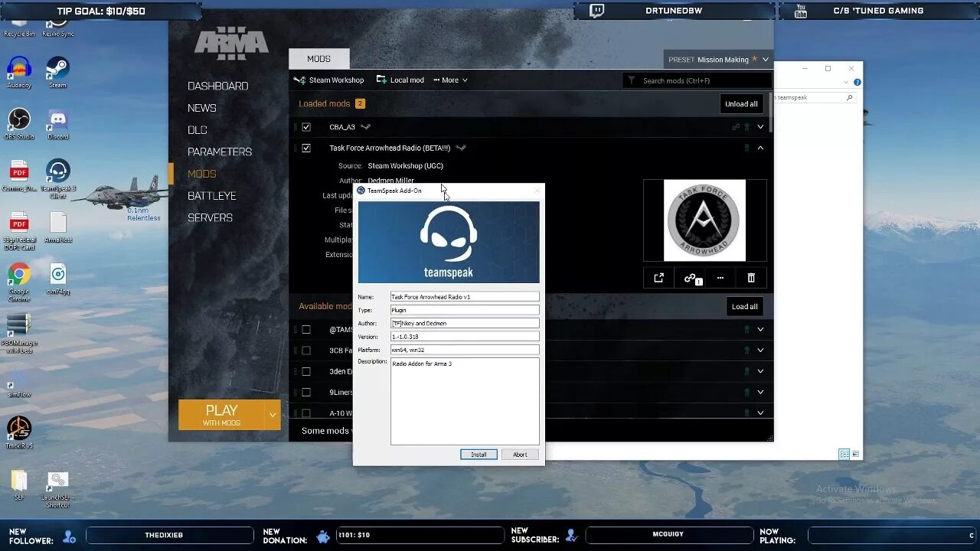Select the MODS tab
Viewport: 980px width, 551px height.
pos(319,59)
